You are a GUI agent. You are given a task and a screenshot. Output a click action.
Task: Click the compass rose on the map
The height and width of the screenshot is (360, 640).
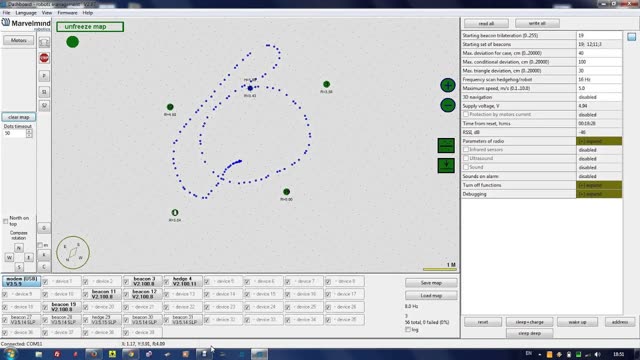[73, 252]
